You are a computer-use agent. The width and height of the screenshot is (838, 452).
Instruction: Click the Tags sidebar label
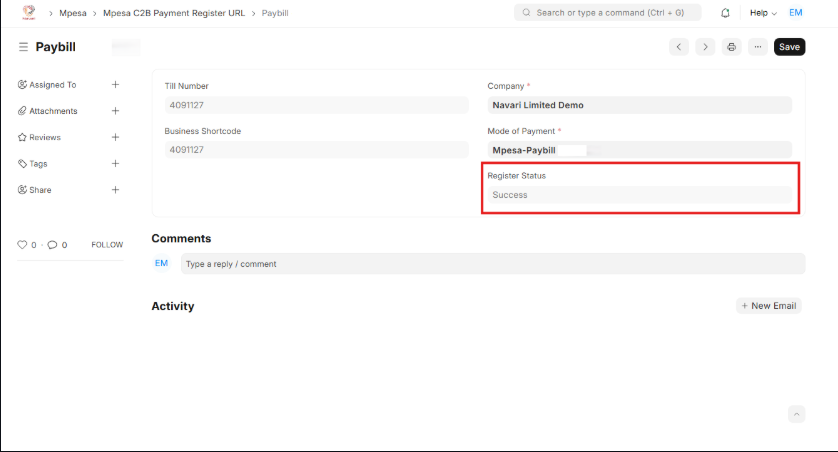pos(38,163)
